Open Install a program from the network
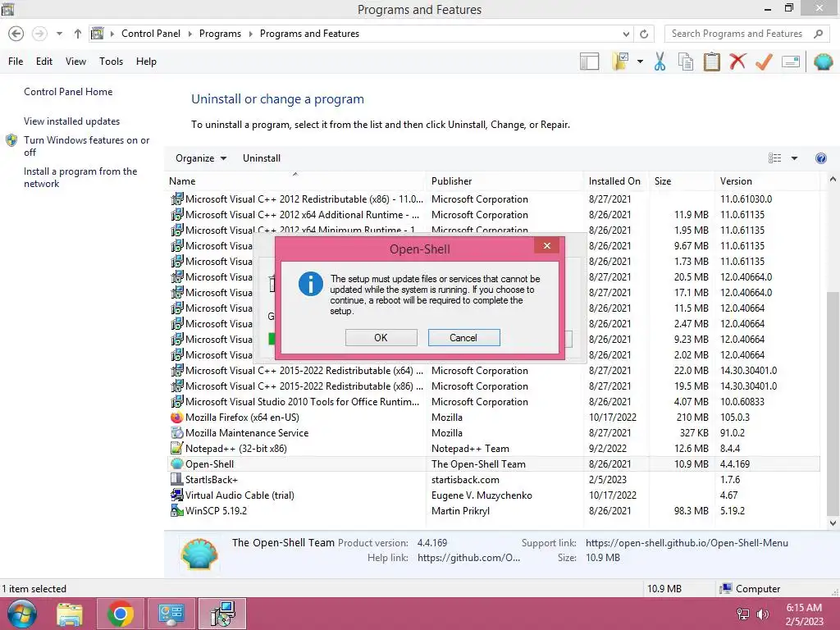 coord(80,177)
